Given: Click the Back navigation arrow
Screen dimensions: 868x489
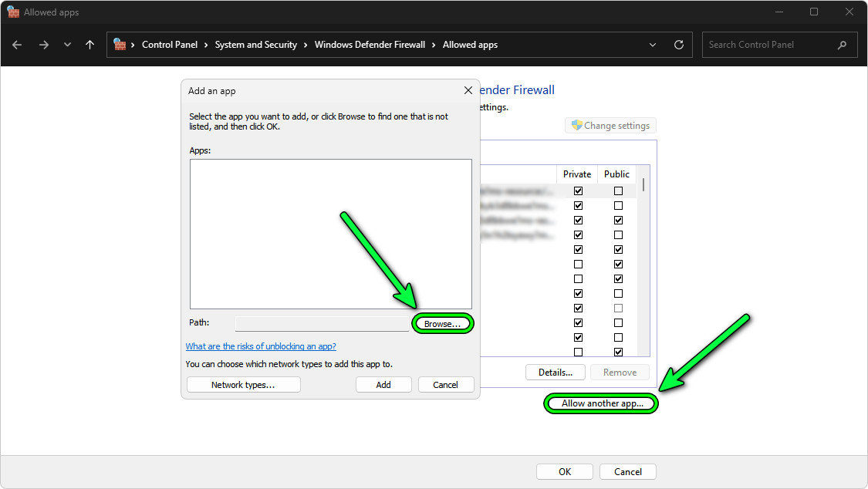Looking at the screenshot, I should tap(17, 45).
